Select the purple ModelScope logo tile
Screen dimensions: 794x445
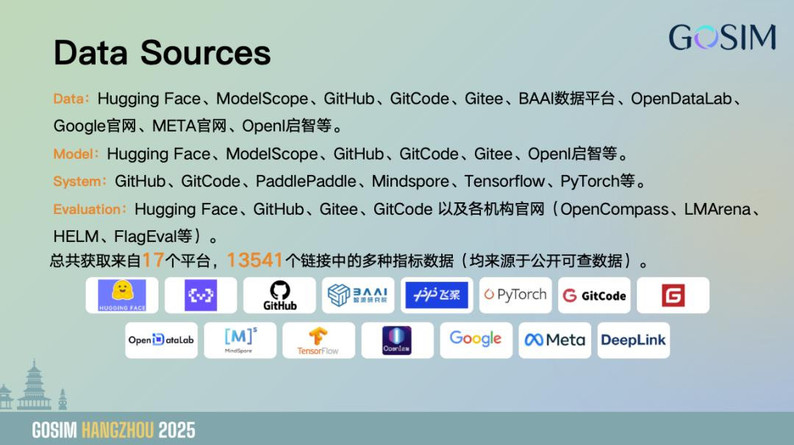click(200, 295)
